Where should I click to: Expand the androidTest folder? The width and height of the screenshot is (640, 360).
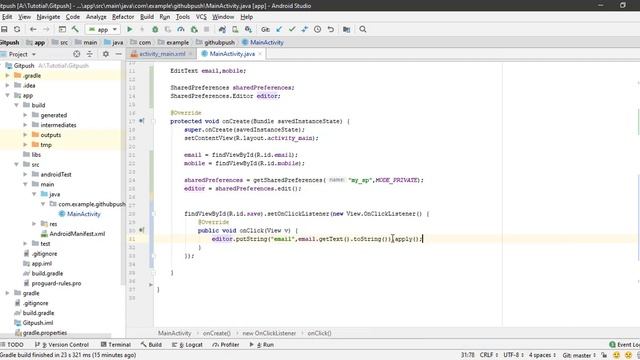pyautogui.click(x=25, y=174)
